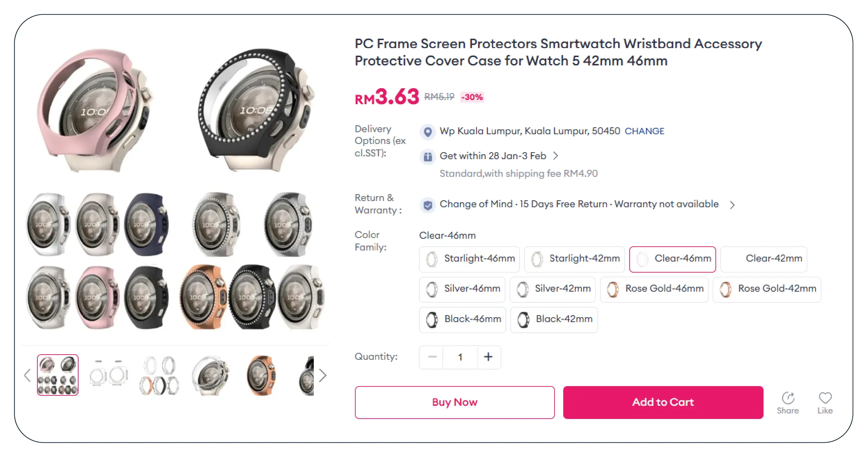
Task: Decrease quantity with the minus button
Action: (432, 357)
